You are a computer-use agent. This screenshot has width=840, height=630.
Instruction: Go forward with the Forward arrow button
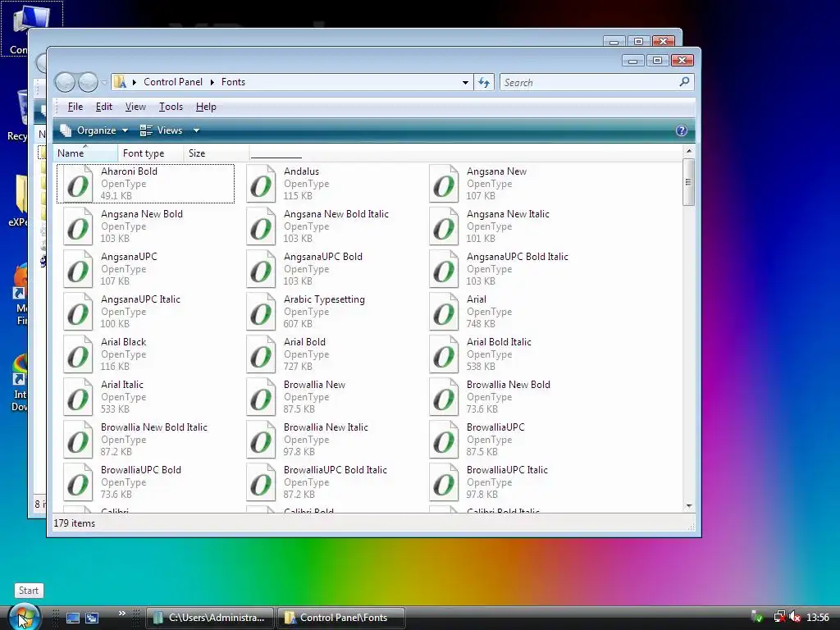[88, 83]
